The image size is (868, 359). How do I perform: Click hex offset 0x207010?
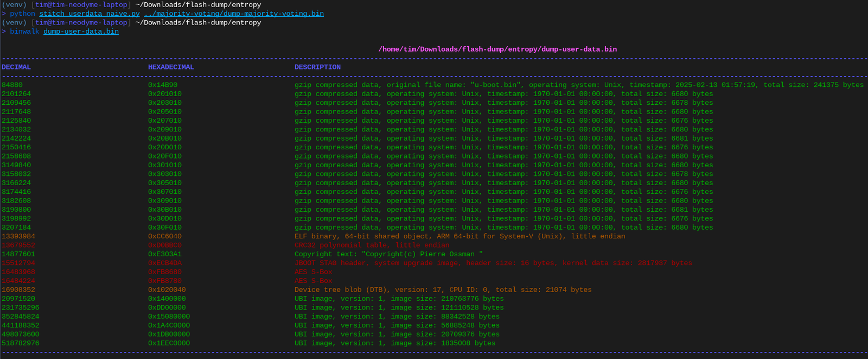click(x=165, y=121)
